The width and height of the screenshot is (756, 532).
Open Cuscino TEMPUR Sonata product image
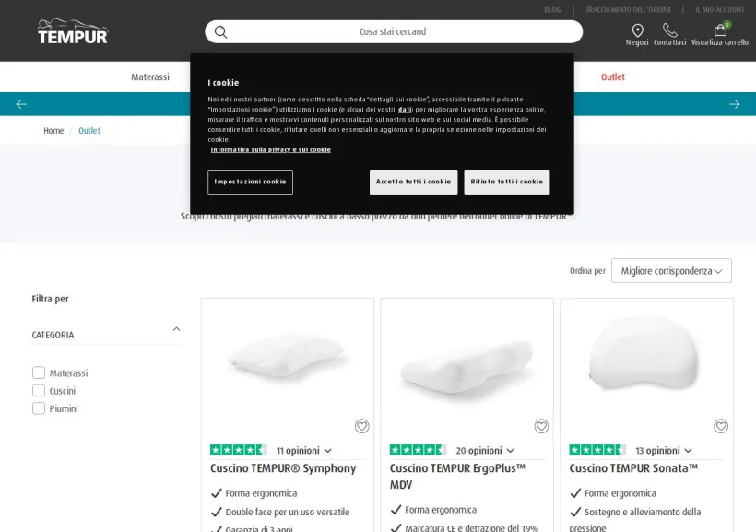point(645,353)
